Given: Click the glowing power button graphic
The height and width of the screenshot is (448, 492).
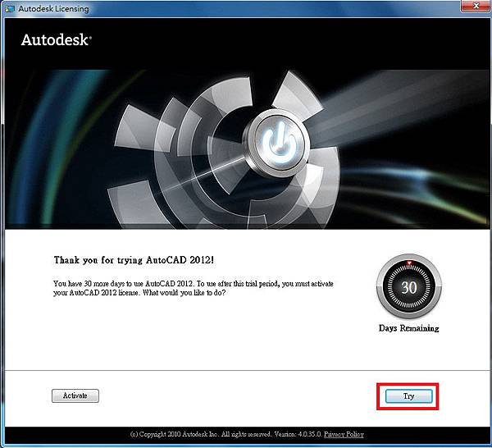Looking at the screenshot, I should click(278, 143).
